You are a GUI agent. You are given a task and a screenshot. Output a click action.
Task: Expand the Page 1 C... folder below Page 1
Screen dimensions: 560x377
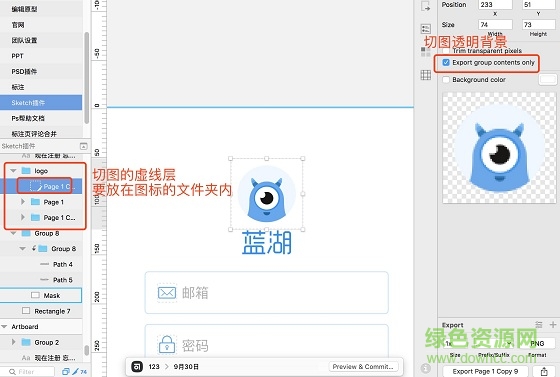click(x=23, y=217)
